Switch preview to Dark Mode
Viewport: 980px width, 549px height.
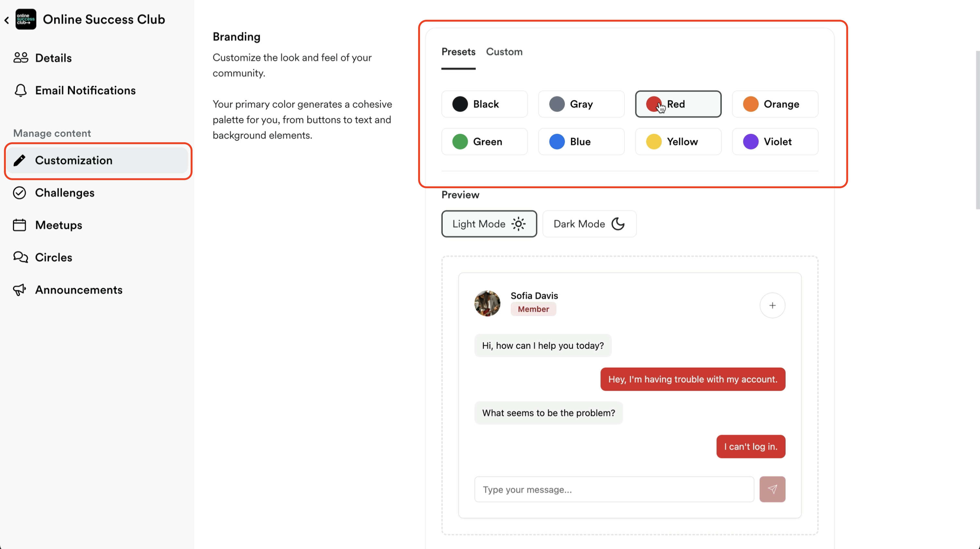(x=589, y=224)
